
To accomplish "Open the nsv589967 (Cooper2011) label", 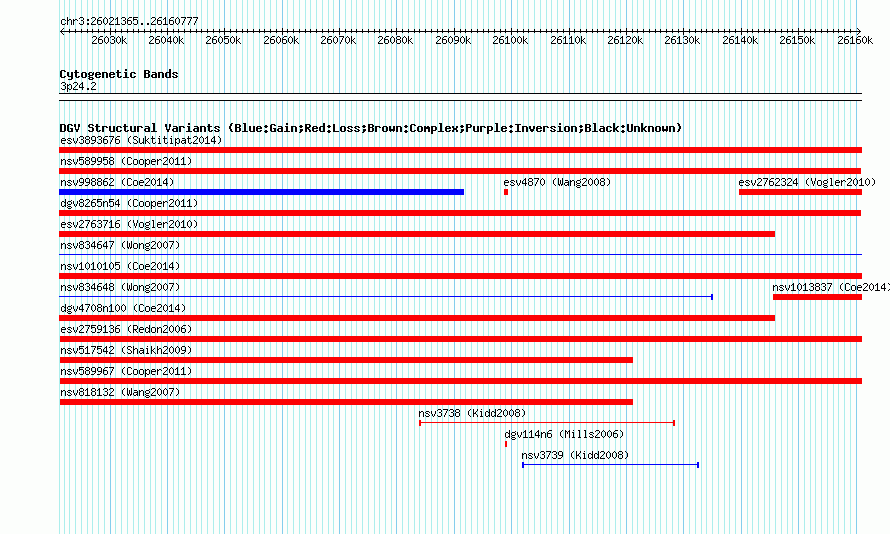I will (126, 371).
